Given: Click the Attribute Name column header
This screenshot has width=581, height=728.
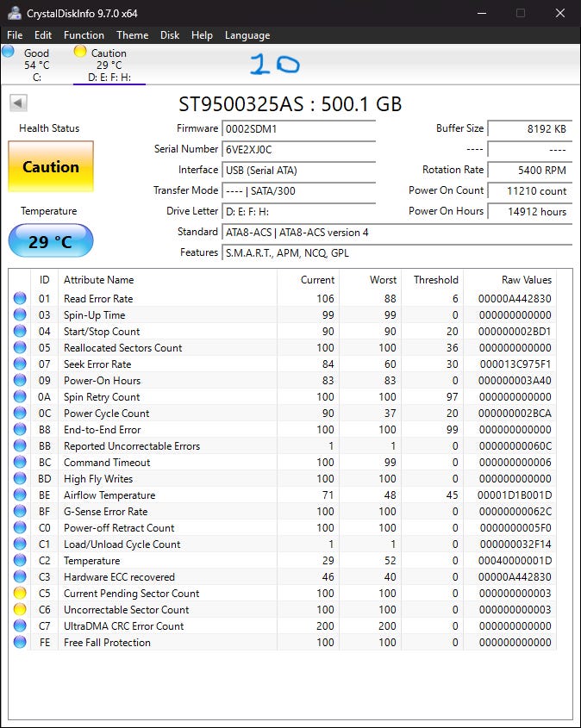Looking at the screenshot, I should [99, 280].
